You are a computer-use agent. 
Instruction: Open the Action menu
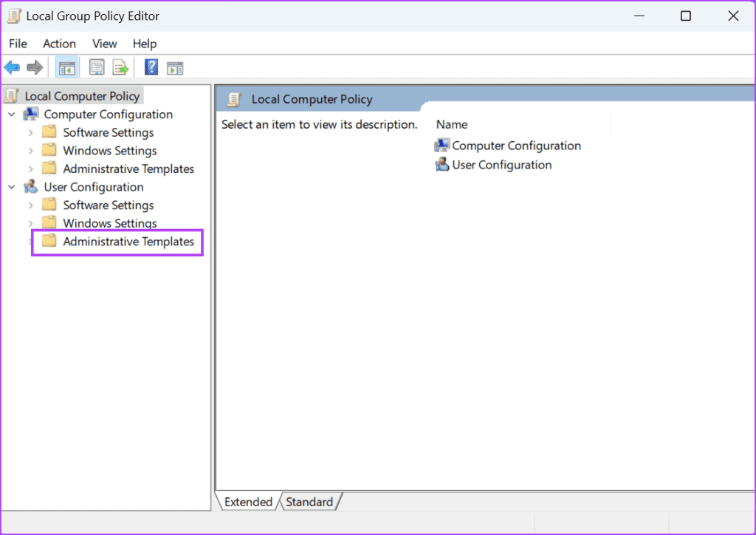click(59, 44)
